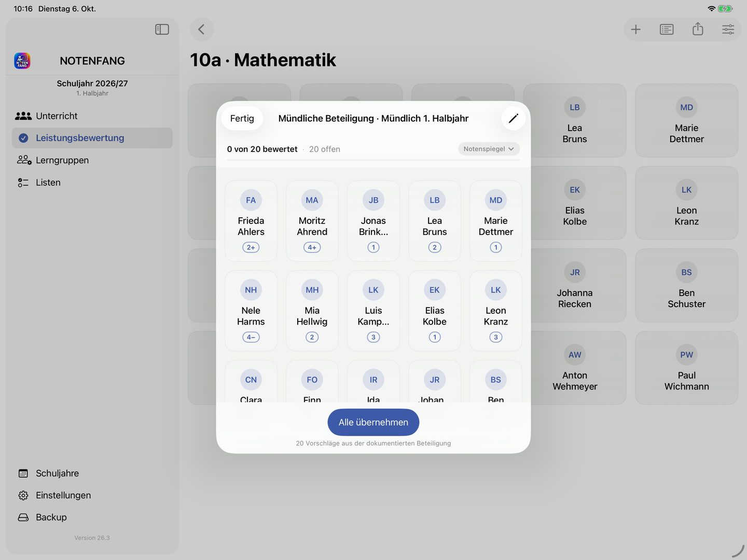Tap the pencil edit icon in dialog

tap(514, 118)
